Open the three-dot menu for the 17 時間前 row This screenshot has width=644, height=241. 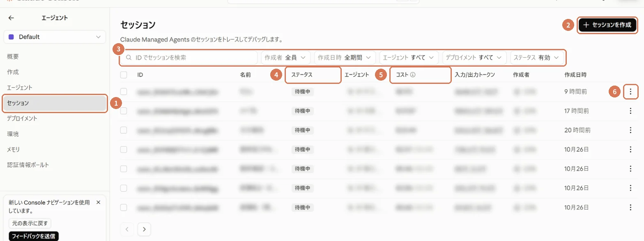(x=630, y=111)
